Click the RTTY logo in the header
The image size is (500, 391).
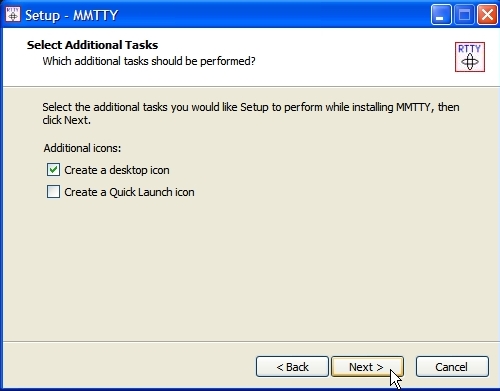[470, 57]
